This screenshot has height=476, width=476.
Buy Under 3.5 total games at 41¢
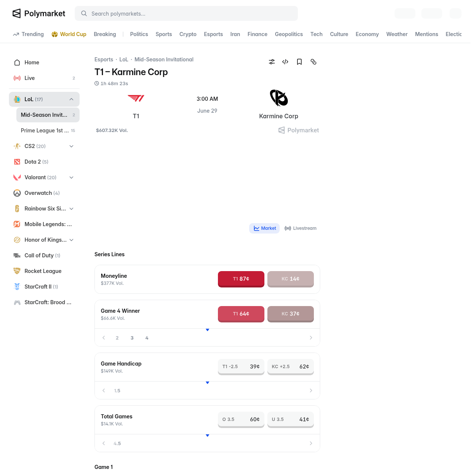click(290, 420)
